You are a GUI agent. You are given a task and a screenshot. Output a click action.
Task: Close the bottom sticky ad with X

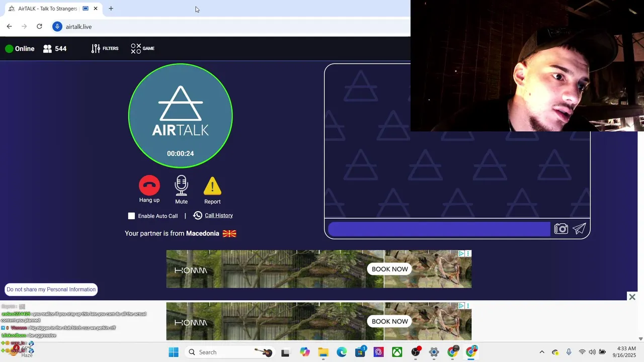[x=632, y=297]
